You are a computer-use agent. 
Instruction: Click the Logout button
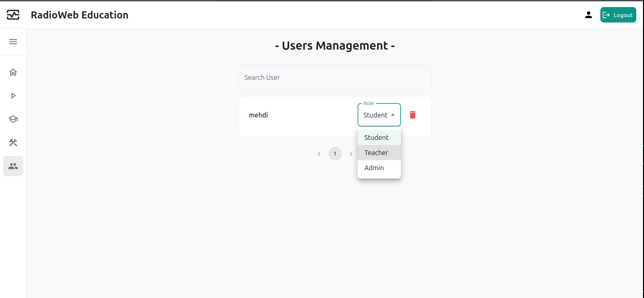tap(618, 15)
